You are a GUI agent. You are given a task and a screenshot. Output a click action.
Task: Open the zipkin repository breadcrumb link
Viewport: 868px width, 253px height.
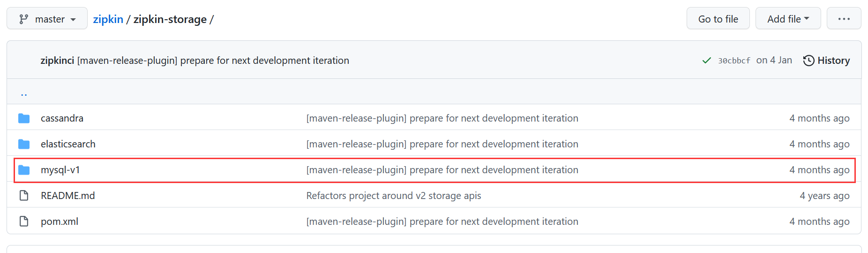pyautogui.click(x=108, y=19)
